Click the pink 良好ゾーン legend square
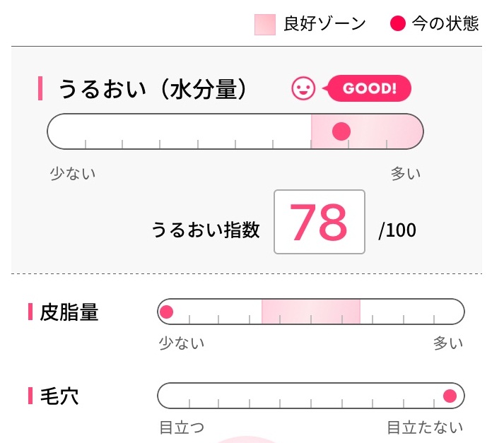Screen dimensions: 504x443 tap(265, 25)
